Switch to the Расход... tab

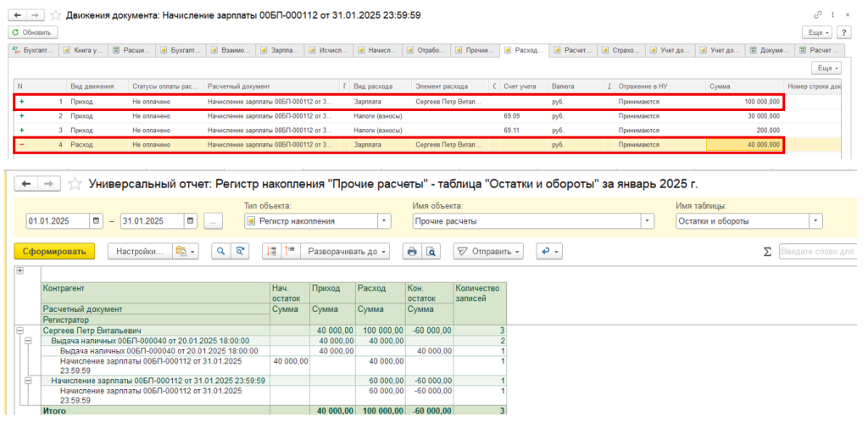pos(524,50)
